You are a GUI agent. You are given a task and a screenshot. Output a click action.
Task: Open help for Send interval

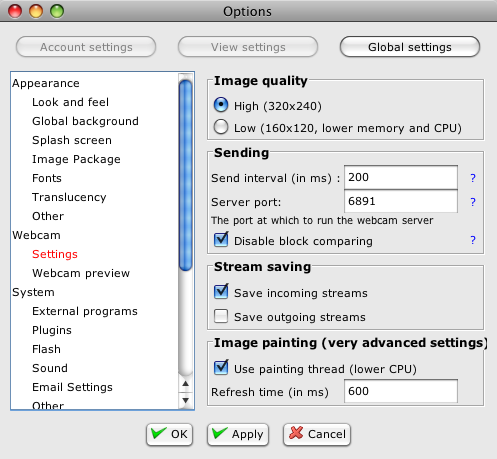[473, 178]
